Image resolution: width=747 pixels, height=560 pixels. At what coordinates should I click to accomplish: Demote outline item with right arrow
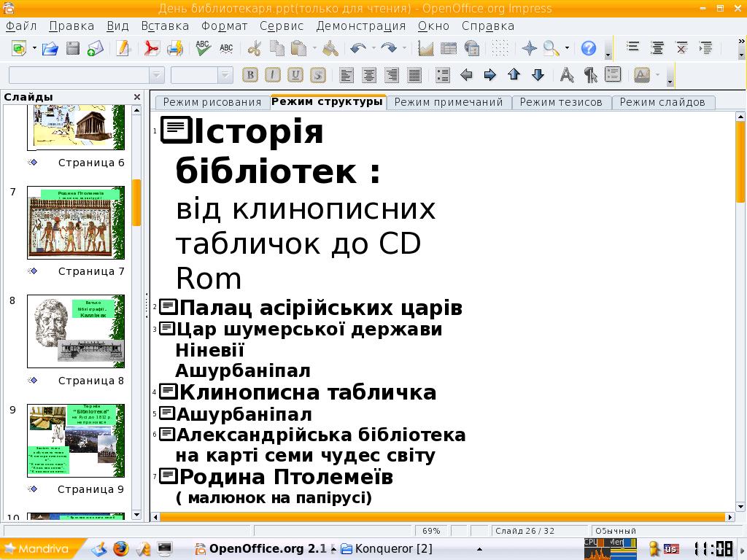click(x=489, y=75)
